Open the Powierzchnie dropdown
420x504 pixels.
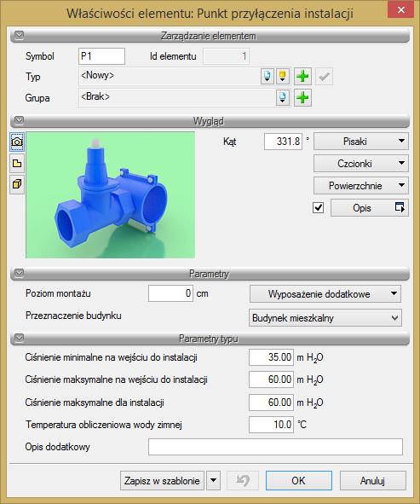[x=361, y=185]
